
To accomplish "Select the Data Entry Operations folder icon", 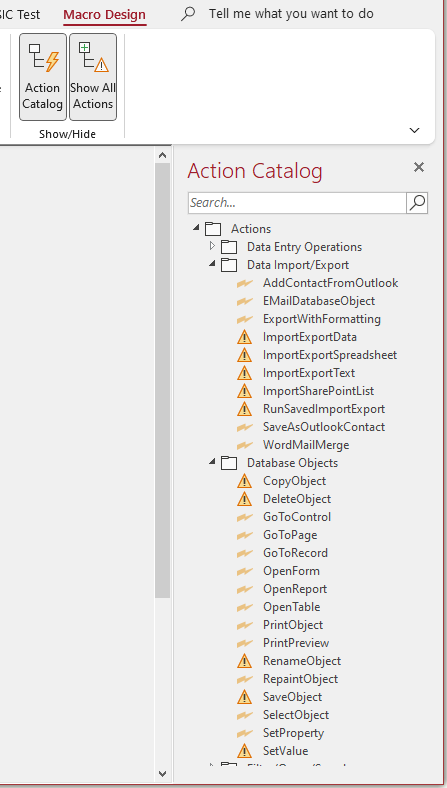I will [229, 247].
